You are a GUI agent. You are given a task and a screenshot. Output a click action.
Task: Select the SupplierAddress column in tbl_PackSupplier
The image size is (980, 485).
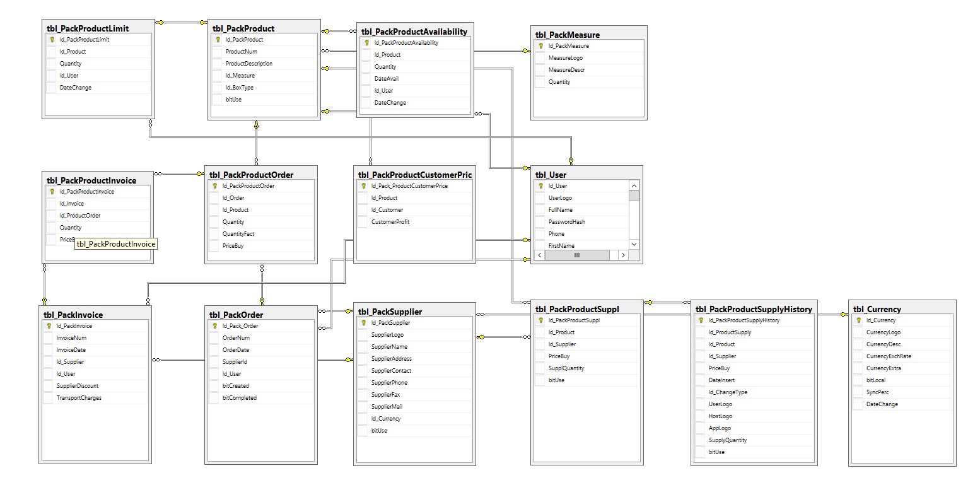(414, 359)
